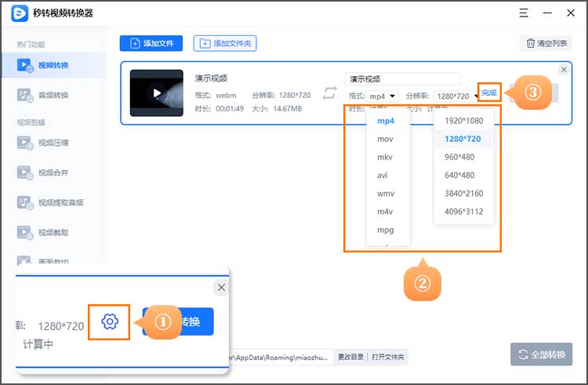Clear the list with 清空列表
The height and width of the screenshot is (385, 588).
[x=546, y=44]
